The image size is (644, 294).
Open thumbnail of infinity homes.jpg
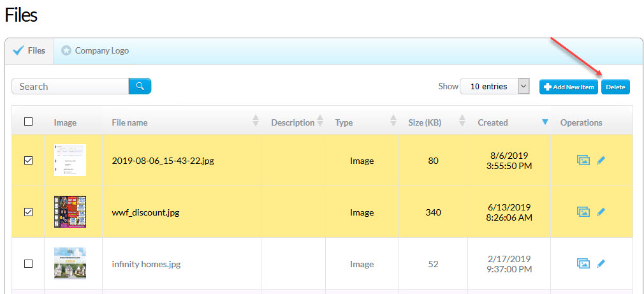click(70, 263)
